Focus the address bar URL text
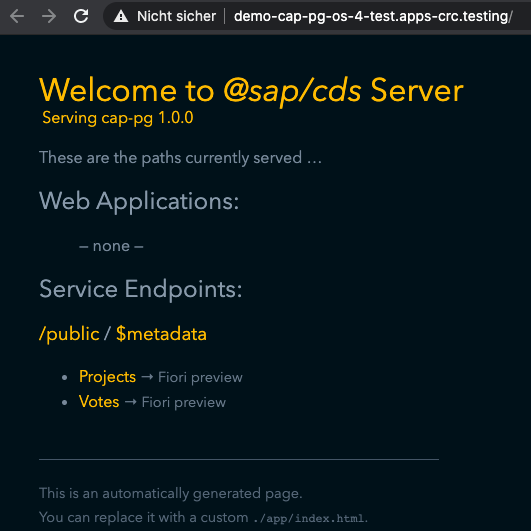The width and height of the screenshot is (531, 531). pos(373,16)
